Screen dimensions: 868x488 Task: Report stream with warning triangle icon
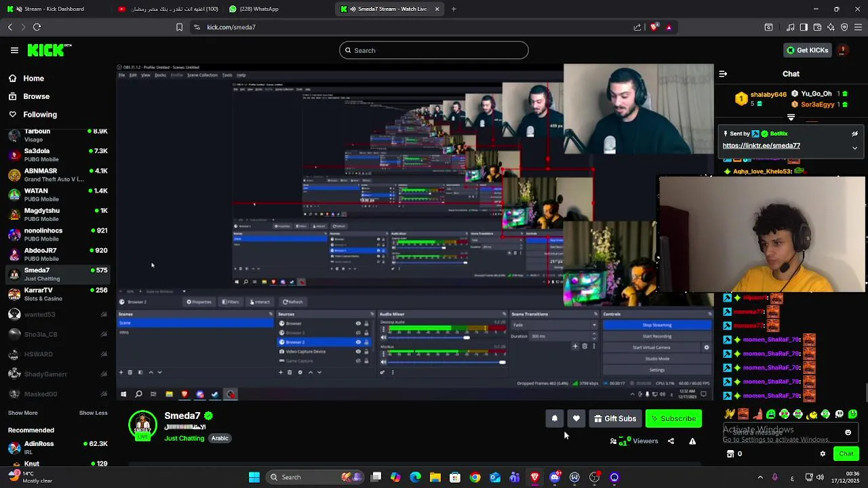click(692, 441)
